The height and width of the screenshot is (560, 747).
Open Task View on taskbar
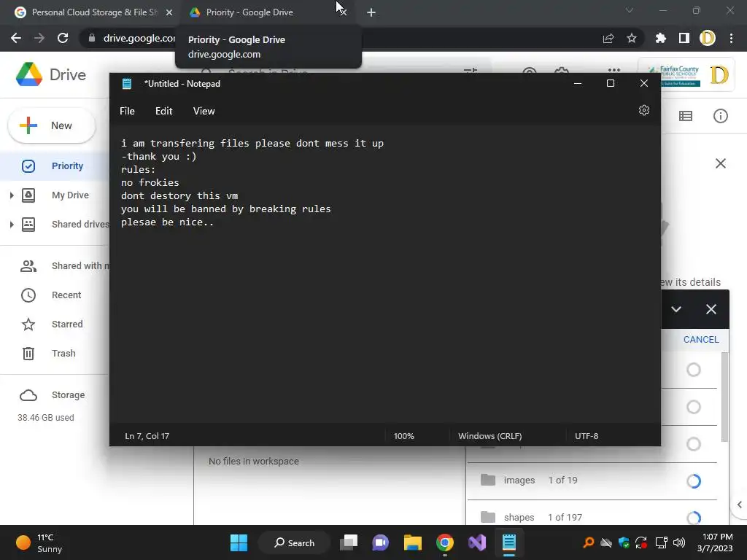349,542
